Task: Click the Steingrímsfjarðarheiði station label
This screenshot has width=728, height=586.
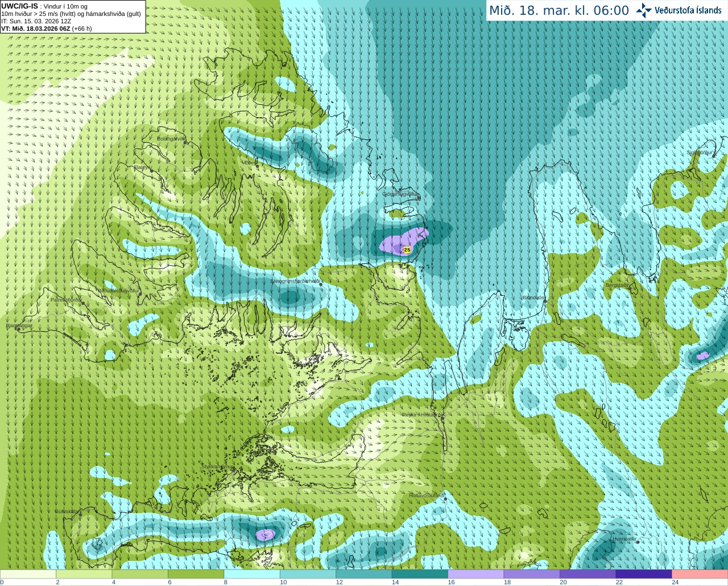Action: coord(295,281)
